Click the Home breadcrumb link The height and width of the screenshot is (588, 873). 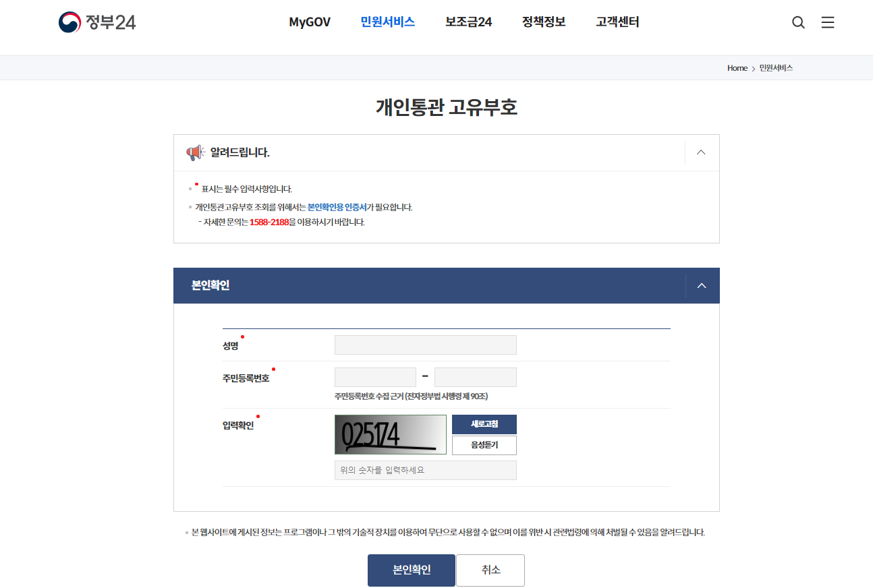click(737, 67)
